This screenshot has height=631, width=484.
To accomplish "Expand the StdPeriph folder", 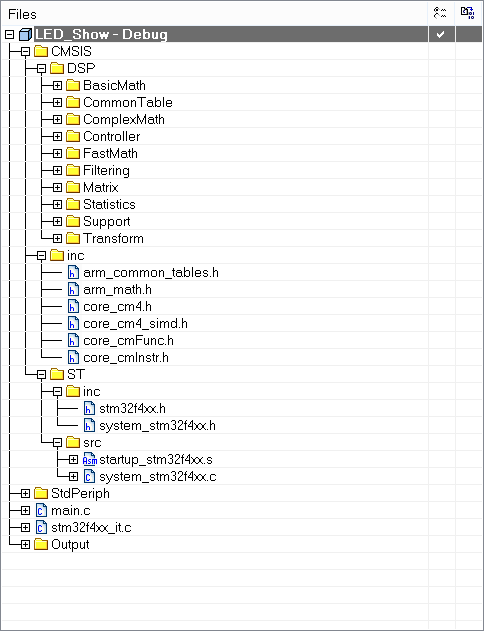I will [x=25, y=493].
